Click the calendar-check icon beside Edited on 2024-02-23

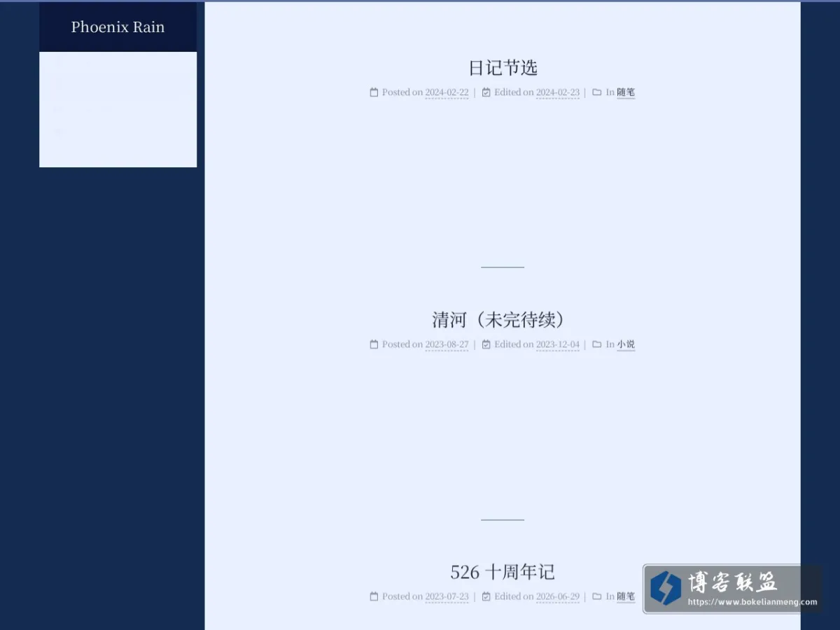coord(486,92)
